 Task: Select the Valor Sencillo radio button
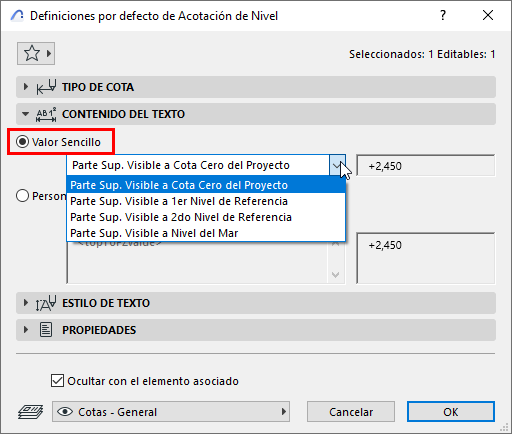[22, 142]
